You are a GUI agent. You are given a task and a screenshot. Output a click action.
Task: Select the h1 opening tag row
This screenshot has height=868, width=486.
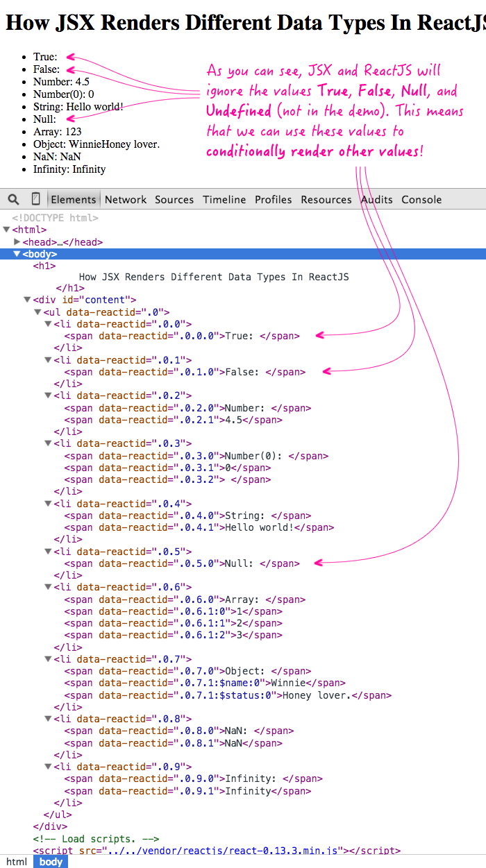44,265
